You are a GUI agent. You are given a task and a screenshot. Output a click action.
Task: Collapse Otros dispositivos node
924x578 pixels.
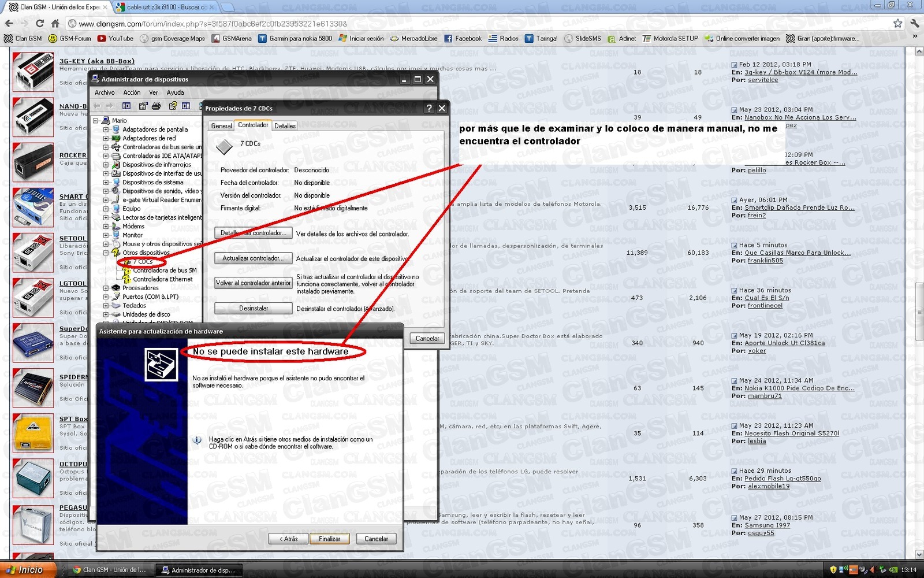106,253
